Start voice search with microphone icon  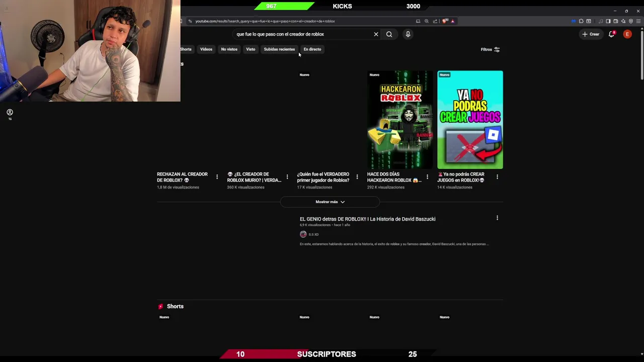(408, 34)
